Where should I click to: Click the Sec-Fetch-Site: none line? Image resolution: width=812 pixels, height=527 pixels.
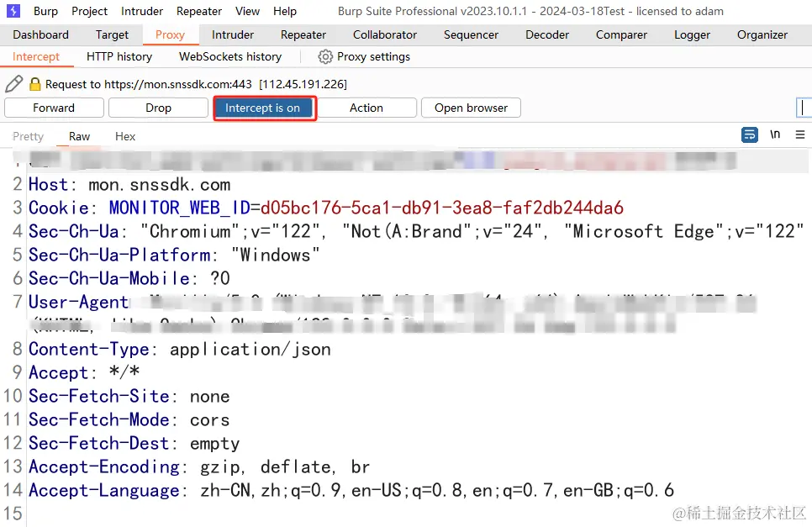[129, 396]
